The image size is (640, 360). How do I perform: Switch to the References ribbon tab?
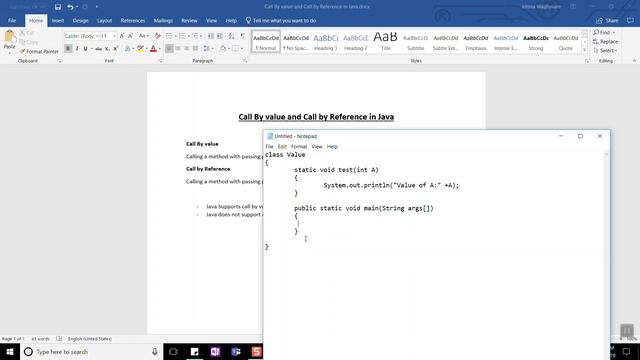tap(133, 20)
